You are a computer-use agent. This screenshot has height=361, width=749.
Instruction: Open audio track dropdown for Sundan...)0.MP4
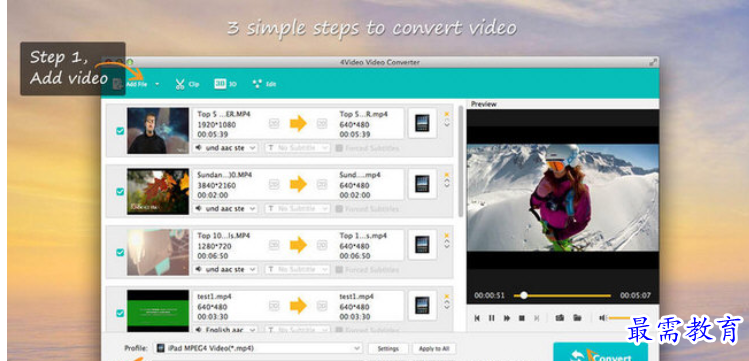pyautogui.click(x=225, y=209)
